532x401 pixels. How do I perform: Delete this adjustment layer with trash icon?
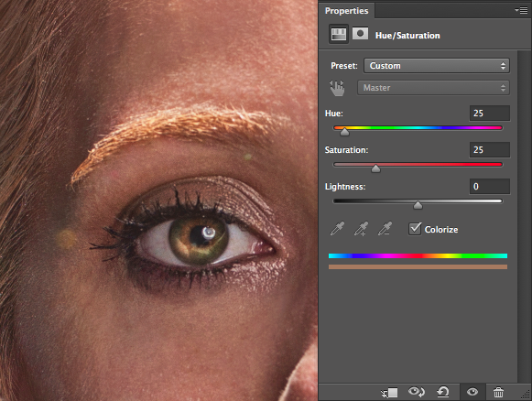click(x=498, y=392)
